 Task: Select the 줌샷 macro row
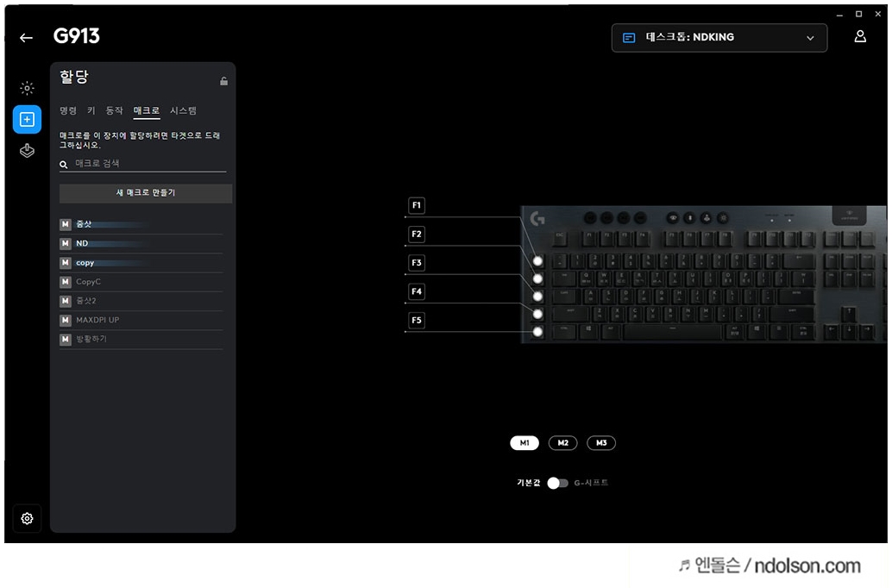[141, 224]
